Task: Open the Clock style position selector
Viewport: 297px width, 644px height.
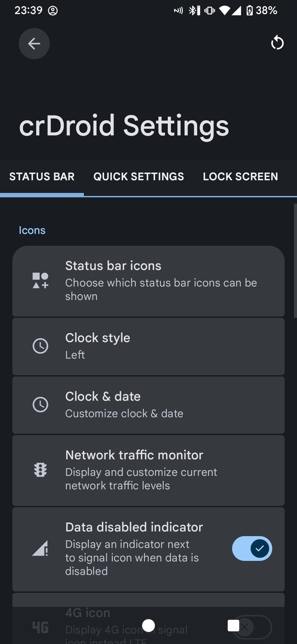Action: coord(148,346)
